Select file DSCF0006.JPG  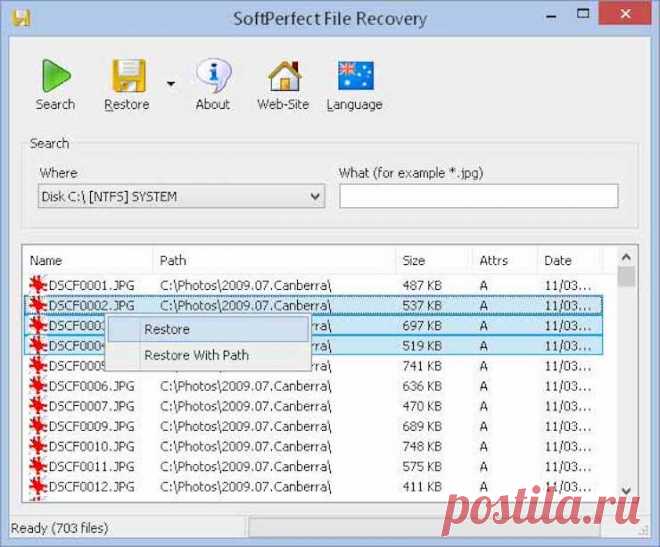(x=91, y=386)
